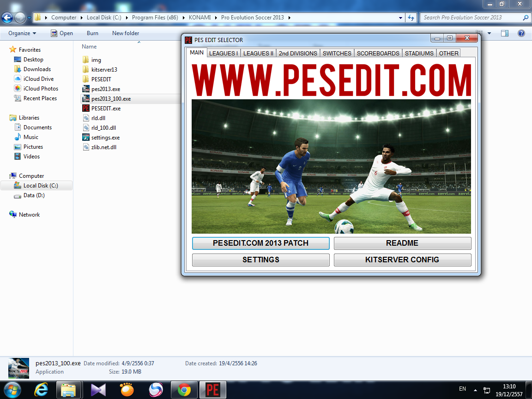Viewport: 532px width, 399px height.
Task: Expand address bar history dropdown
Action: [400, 18]
